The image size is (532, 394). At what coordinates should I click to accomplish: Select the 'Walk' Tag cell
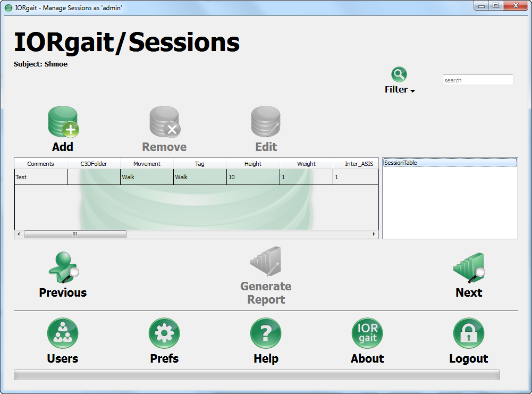click(x=200, y=177)
